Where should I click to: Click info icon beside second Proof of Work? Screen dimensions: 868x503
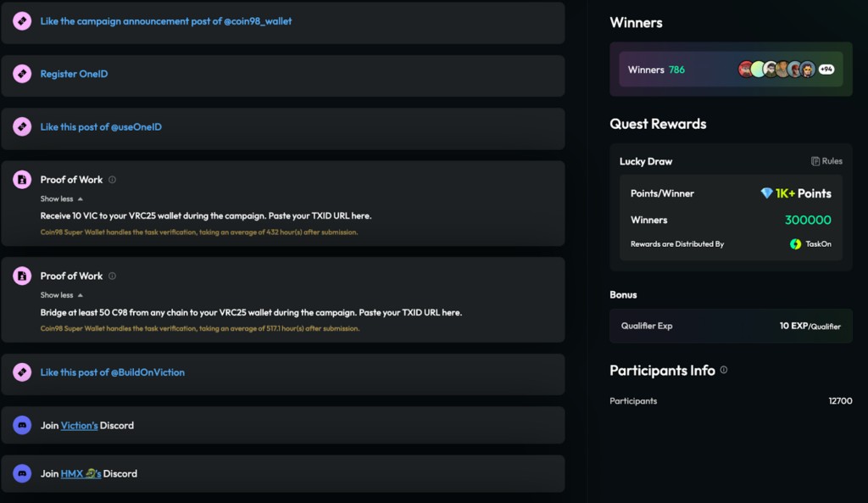[x=112, y=276]
